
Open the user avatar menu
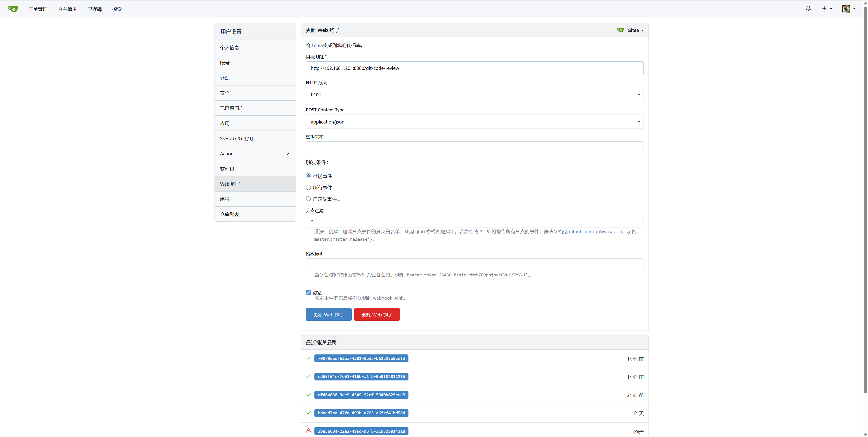[847, 9]
